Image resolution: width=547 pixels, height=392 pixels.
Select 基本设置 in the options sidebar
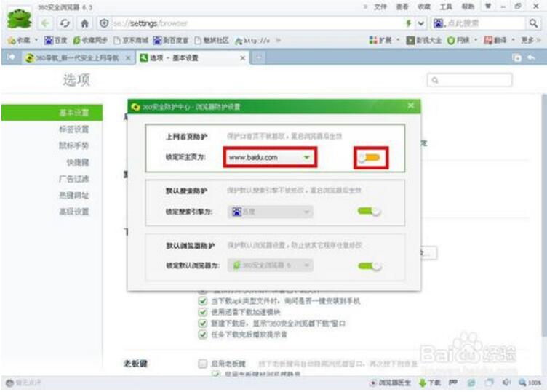52,113
